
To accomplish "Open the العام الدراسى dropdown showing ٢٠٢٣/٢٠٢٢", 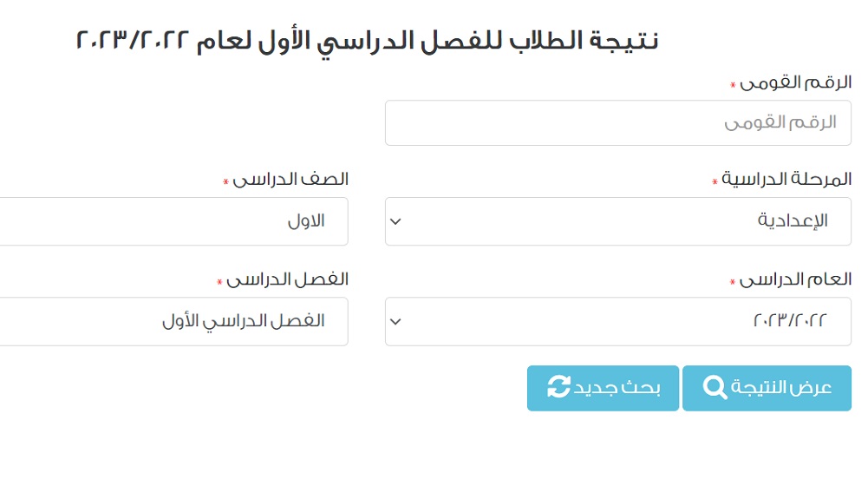I will 617,321.
